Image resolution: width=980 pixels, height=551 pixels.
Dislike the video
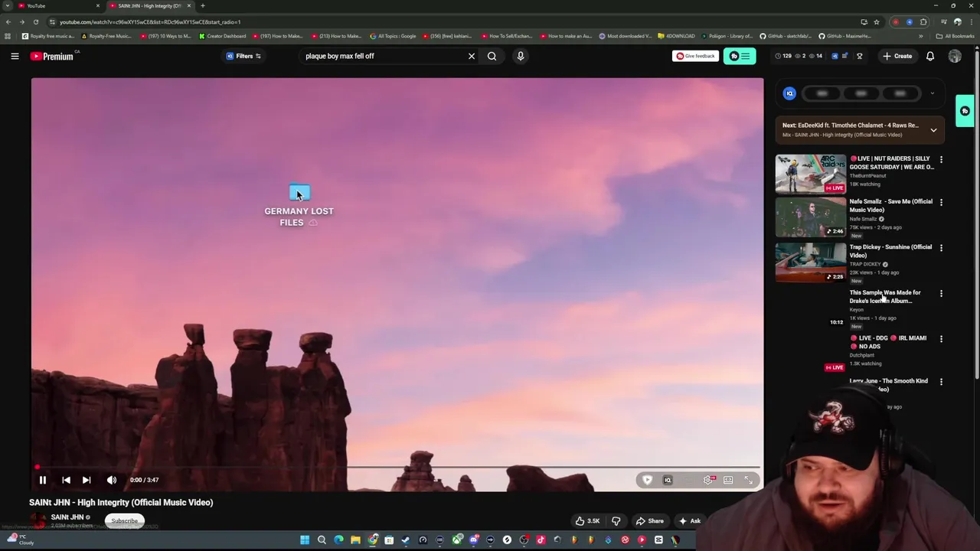point(616,521)
